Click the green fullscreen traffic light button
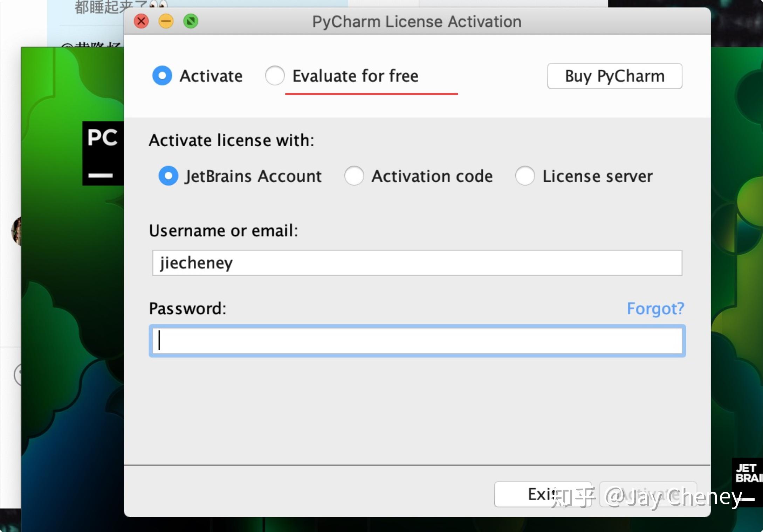763x532 pixels. pos(191,21)
